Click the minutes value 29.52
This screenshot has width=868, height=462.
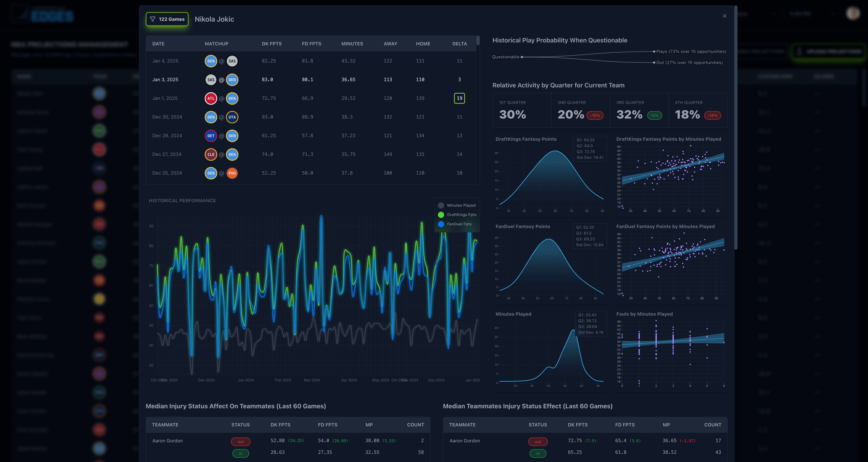pyautogui.click(x=348, y=98)
